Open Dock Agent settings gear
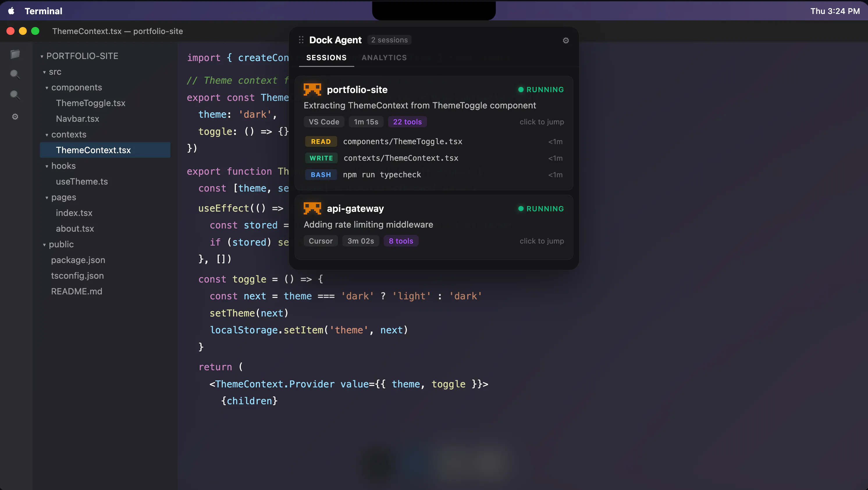 [x=566, y=40]
